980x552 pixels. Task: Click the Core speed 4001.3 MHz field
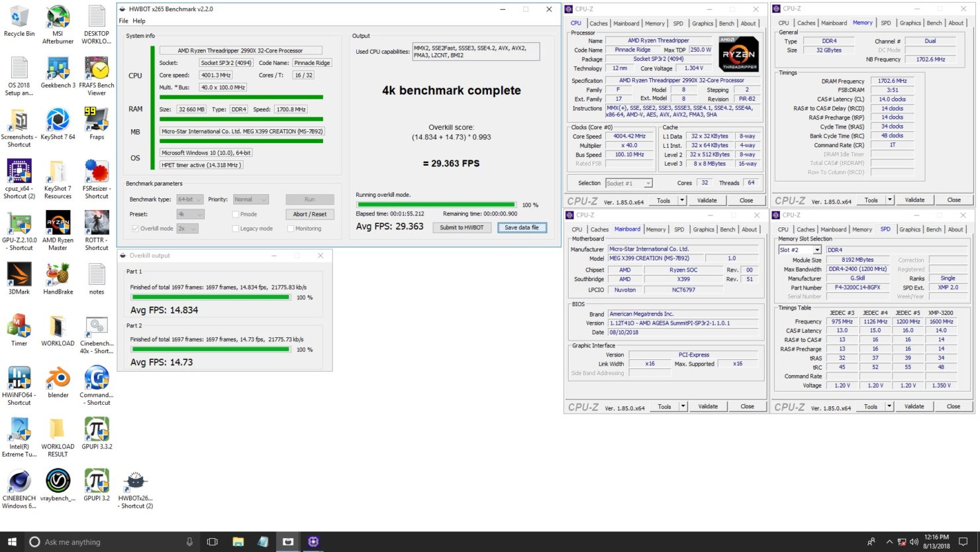click(x=216, y=75)
